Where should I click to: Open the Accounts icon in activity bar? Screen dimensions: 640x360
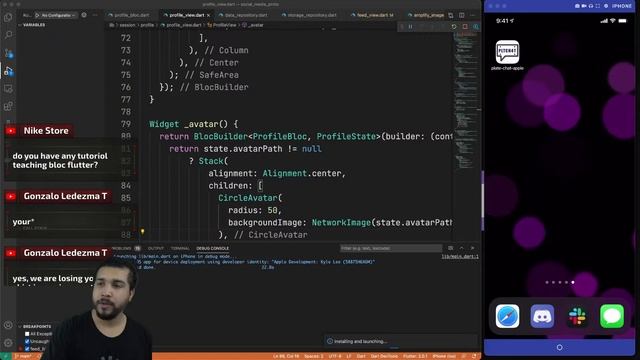pos(8,325)
